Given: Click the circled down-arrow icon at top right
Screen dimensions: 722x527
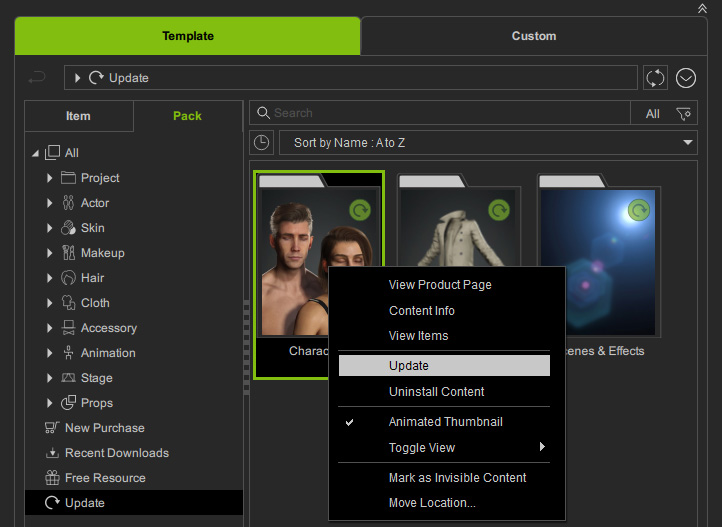Looking at the screenshot, I should (685, 78).
